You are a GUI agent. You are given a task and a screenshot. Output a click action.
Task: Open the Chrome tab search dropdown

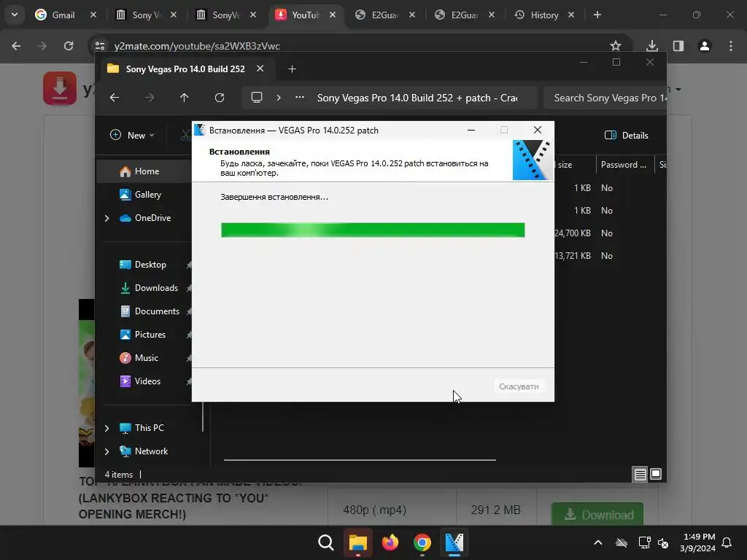click(x=15, y=15)
